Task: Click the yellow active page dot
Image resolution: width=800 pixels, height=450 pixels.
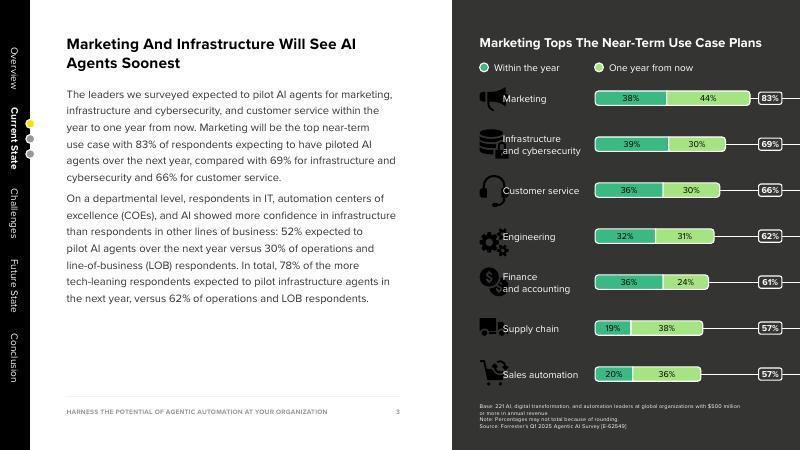Action: [30, 124]
